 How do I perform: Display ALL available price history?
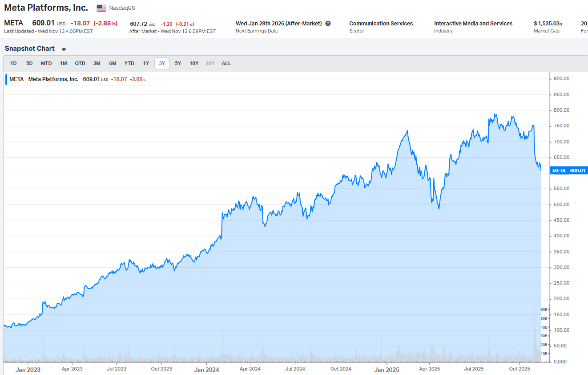(226, 63)
